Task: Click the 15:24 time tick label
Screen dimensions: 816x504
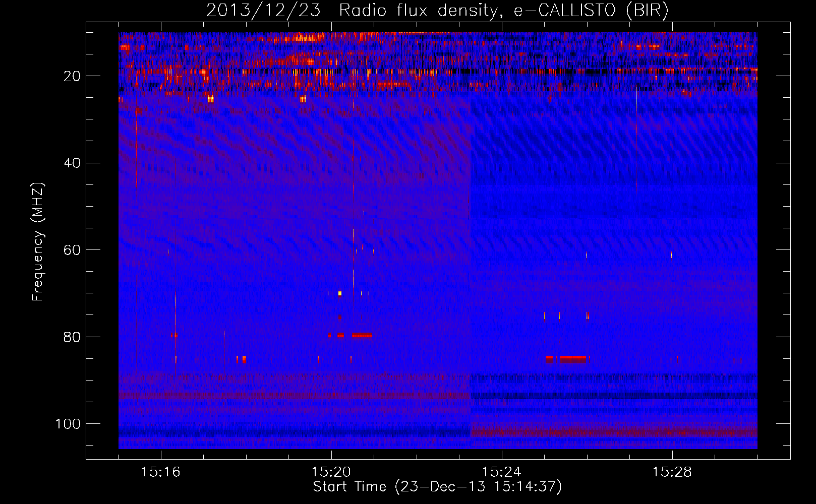Action: [502, 472]
